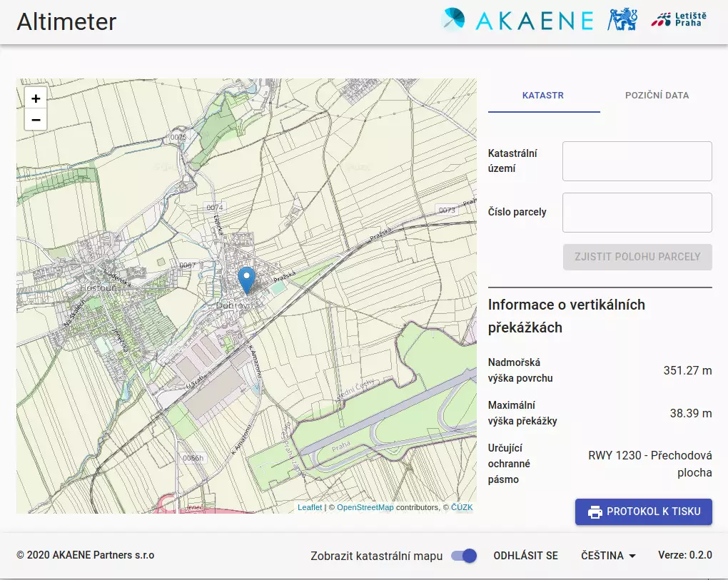728x580 pixels.
Task: Click the AKAENE umbrella logo icon
Action: [454, 20]
